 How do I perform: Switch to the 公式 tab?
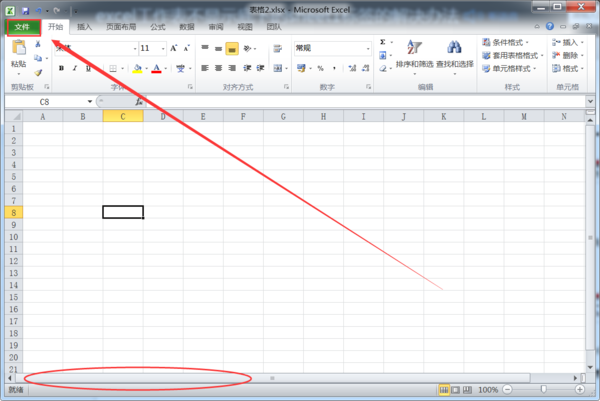click(158, 27)
